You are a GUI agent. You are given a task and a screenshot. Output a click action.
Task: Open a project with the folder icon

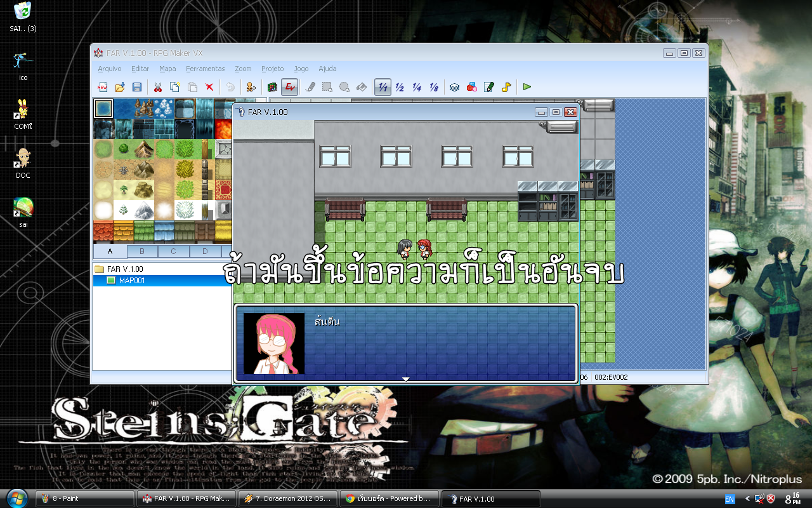(x=119, y=87)
